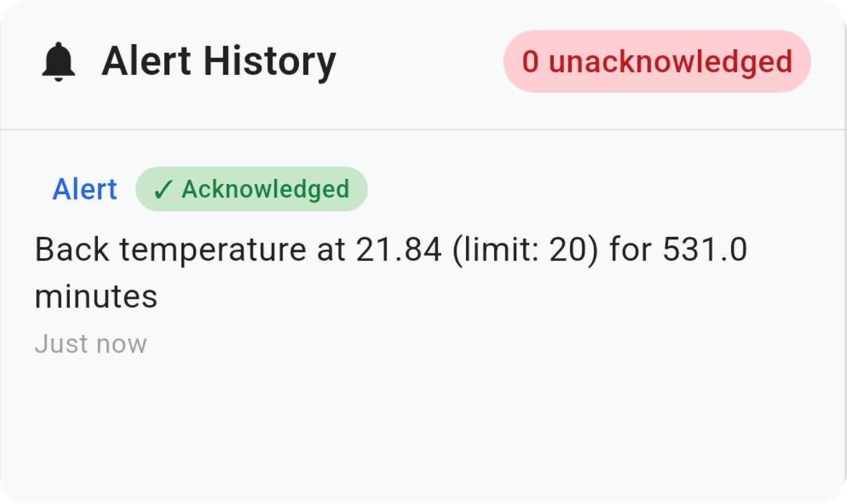Click the word minutes in alert message
The width and height of the screenshot is (847, 504).
point(96,296)
